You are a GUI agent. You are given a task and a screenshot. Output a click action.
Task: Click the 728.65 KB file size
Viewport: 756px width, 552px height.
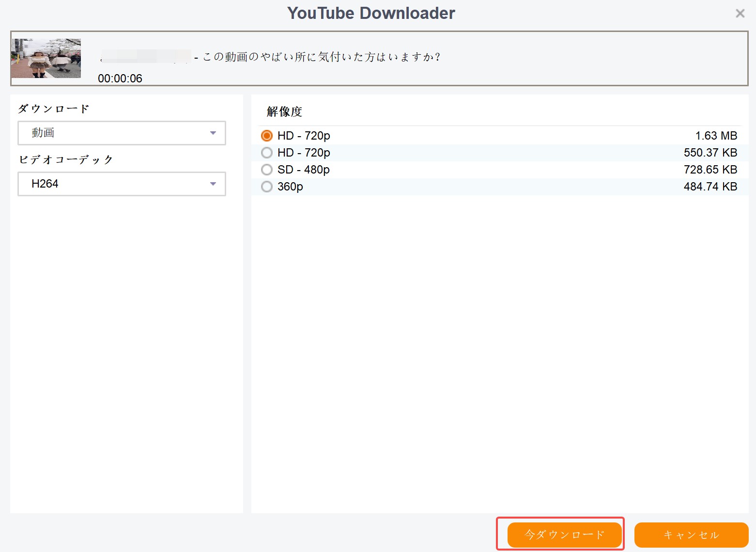[x=710, y=170]
